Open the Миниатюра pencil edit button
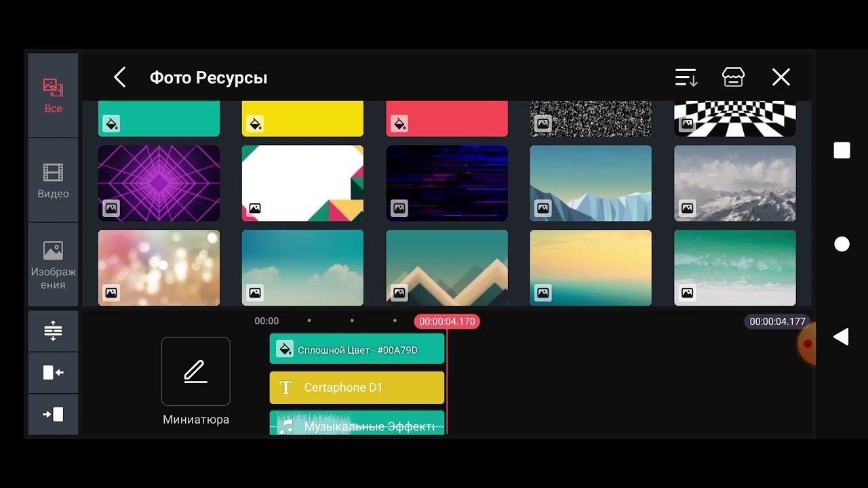This screenshot has width=868, height=488. [195, 371]
